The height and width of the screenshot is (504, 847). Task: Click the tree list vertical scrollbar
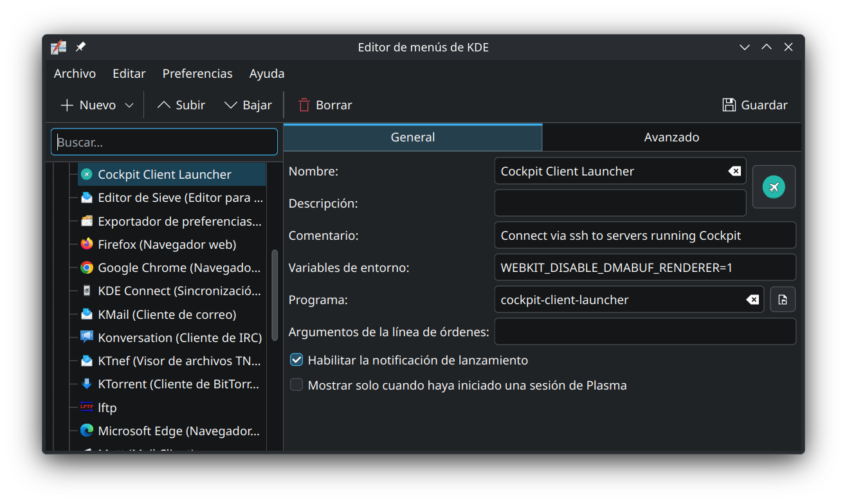tap(275, 296)
